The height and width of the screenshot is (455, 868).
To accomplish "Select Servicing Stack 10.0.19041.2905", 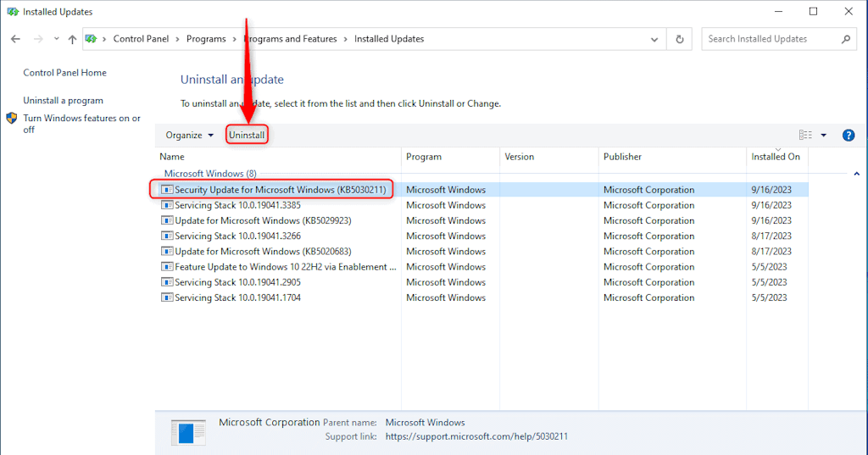I will [x=481, y=282].
